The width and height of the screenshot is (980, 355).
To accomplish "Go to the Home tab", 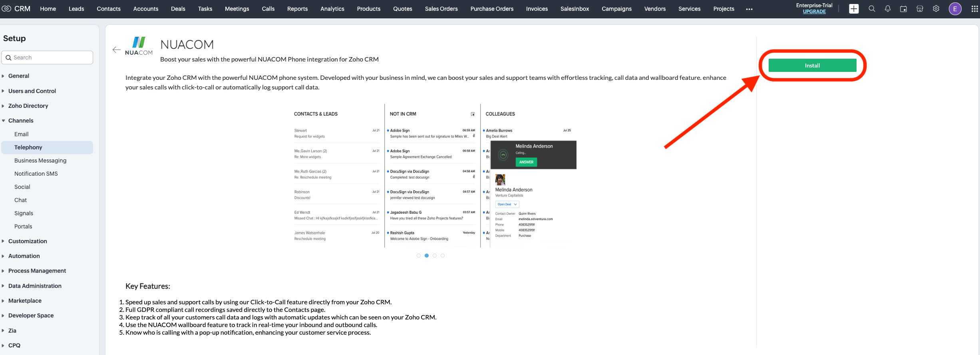I will tap(48, 9).
